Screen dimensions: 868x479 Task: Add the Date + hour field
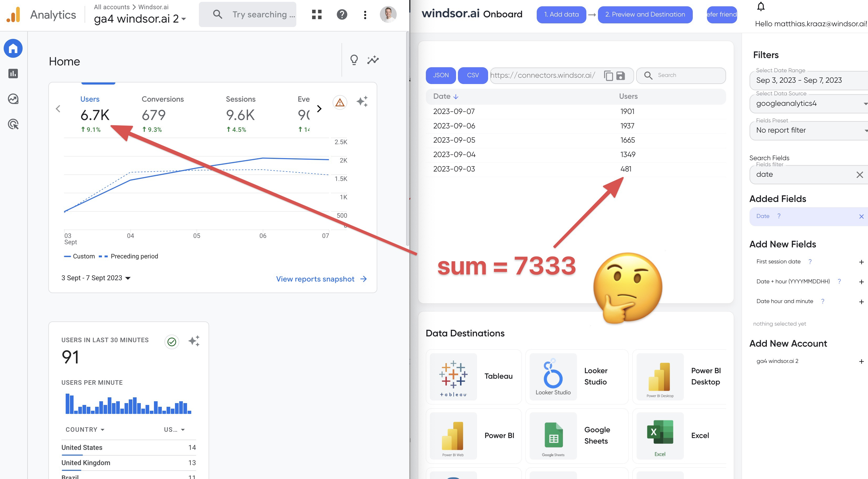coord(861,282)
